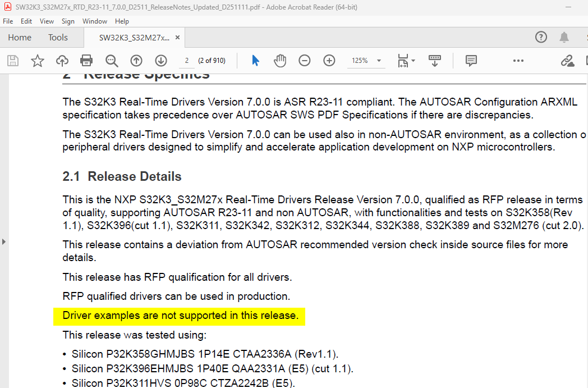The width and height of the screenshot is (588, 388).
Task: Click the '2.1 Release Details' heading
Action: 122,176
